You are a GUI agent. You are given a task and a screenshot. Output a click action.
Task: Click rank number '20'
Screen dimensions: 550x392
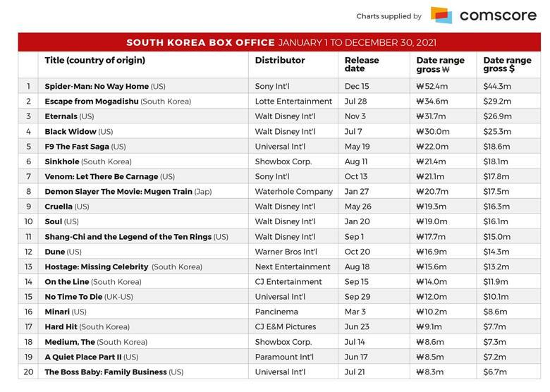click(28, 372)
